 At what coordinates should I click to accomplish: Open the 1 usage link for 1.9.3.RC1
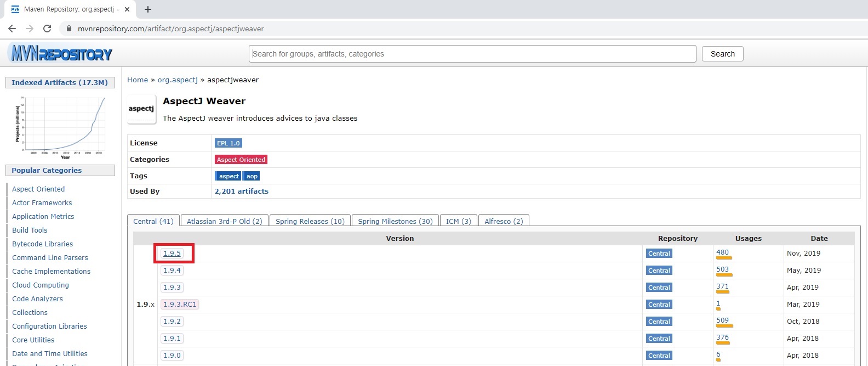pyautogui.click(x=718, y=303)
